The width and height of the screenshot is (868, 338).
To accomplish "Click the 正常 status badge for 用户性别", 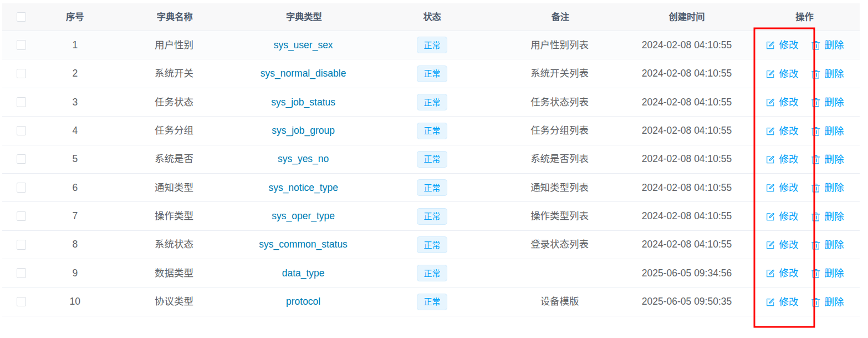I will click(432, 45).
